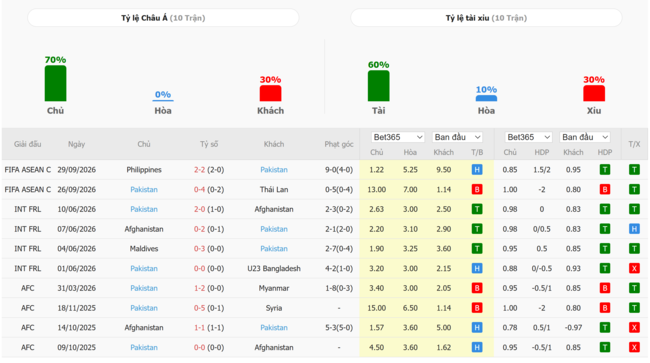Click red B HDP badge in Syria row
Viewport: 650px width, 363px height.
pos(605,308)
